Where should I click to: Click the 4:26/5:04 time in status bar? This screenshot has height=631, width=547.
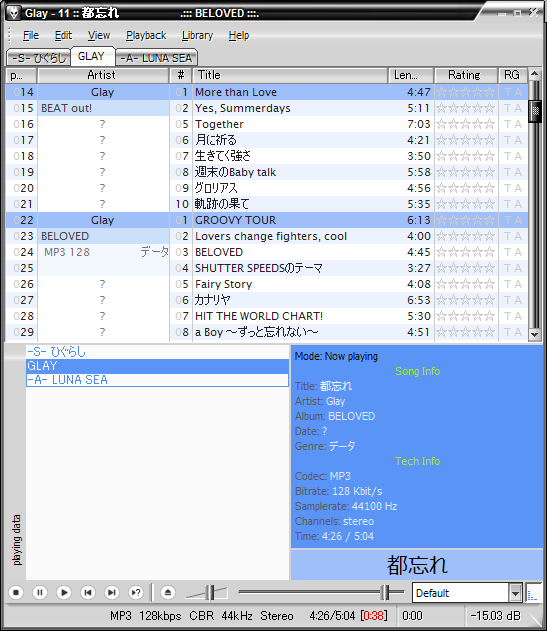(332, 616)
